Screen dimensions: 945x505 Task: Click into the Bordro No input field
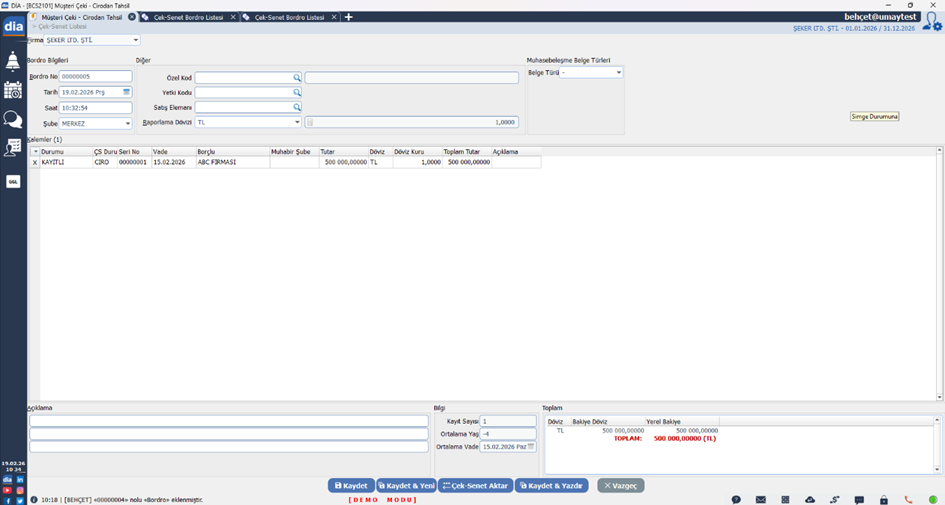click(x=95, y=76)
